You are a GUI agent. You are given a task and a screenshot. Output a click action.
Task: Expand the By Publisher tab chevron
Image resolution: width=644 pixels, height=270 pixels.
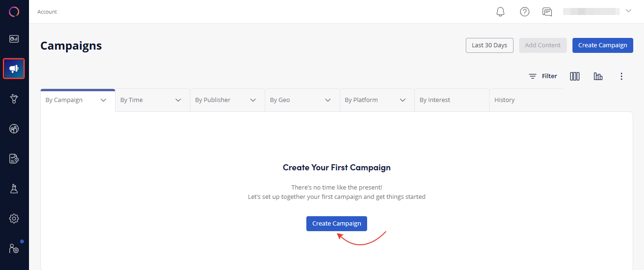coord(253,100)
